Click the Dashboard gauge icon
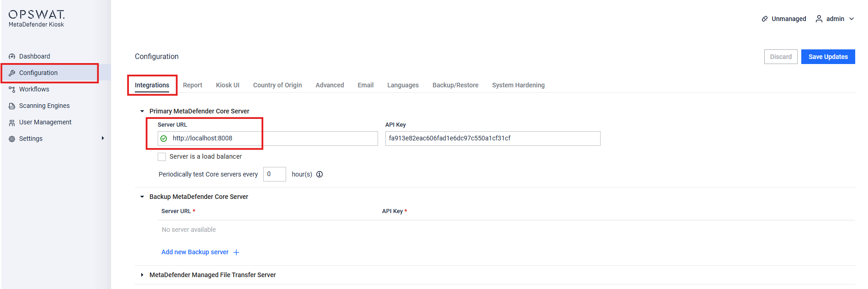Image resolution: width=868 pixels, height=289 pixels. [12, 56]
